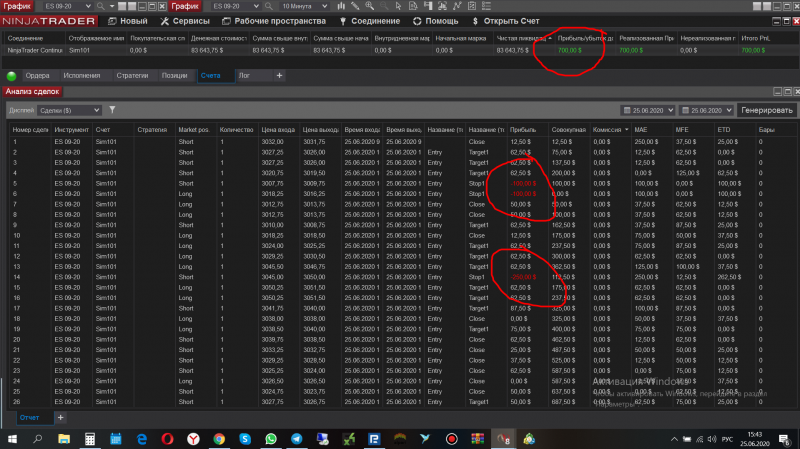Viewport: 800px width, 449px height.
Task: Sort by the Прибыль column header
Action: coord(523,129)
